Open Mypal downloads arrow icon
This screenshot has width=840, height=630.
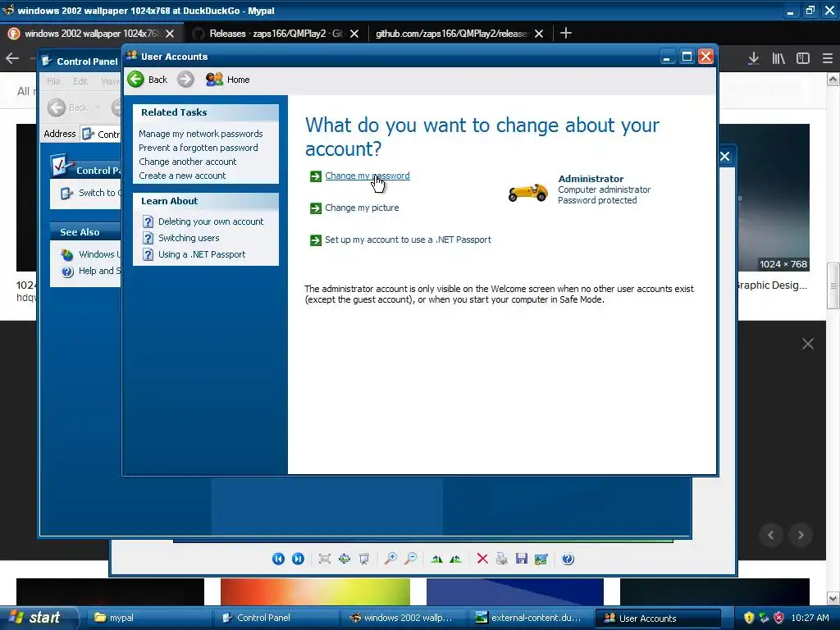[x=753, y=58]
